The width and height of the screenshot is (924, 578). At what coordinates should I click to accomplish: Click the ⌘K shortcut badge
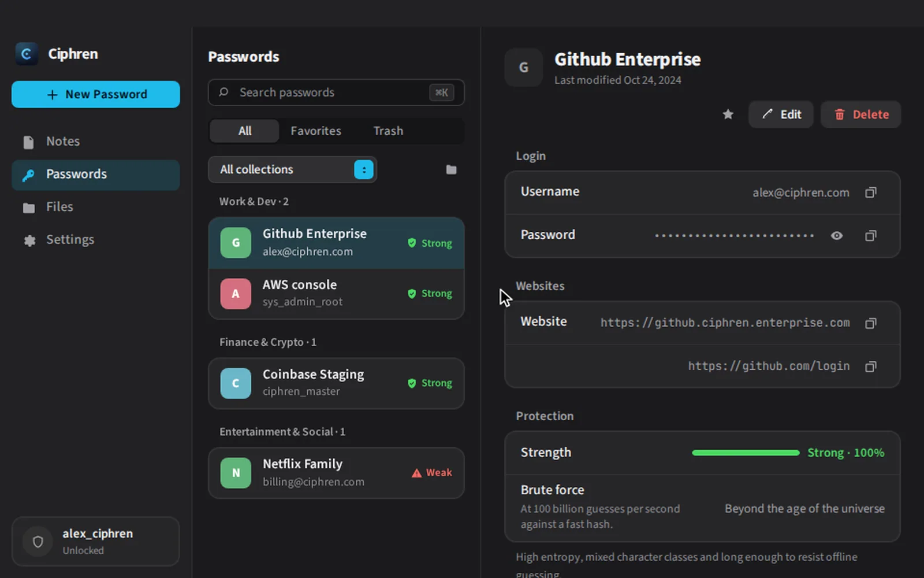point(442,92)
